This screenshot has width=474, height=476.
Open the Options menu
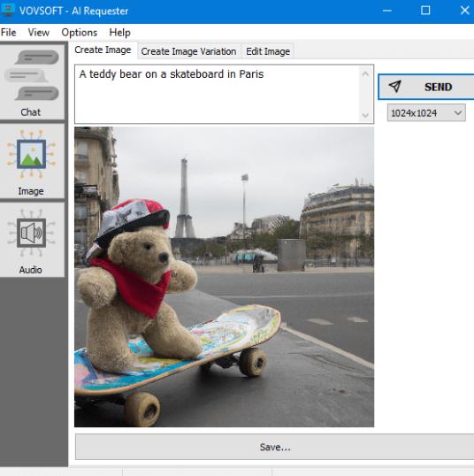pyautogui.click(x=80, y=33)
